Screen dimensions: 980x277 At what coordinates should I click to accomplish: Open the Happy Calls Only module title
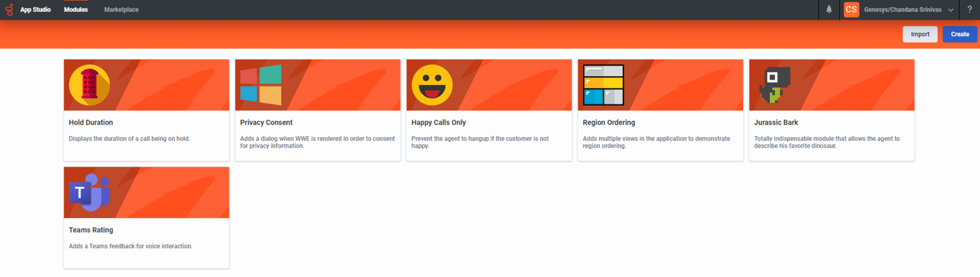[x=439, y=123]
